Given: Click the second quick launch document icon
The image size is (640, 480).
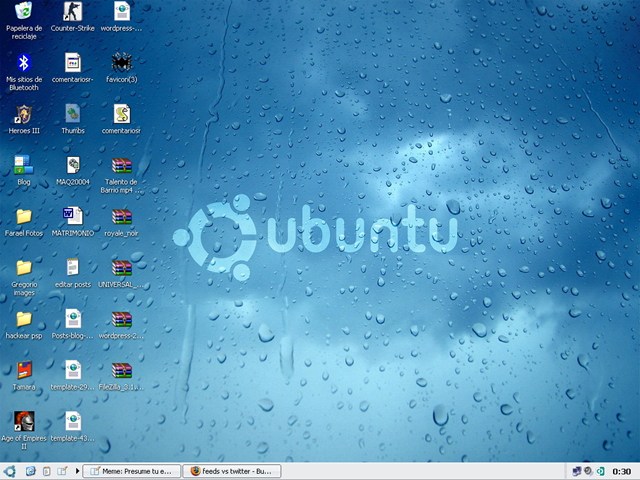Looking at the screenshot, I should pos(47,471).
